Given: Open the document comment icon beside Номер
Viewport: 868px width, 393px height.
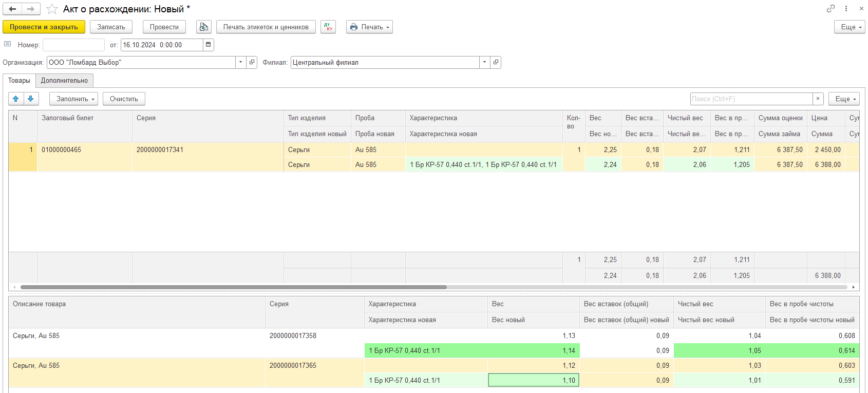Looking at the screenshot, I should pos(8,44).
